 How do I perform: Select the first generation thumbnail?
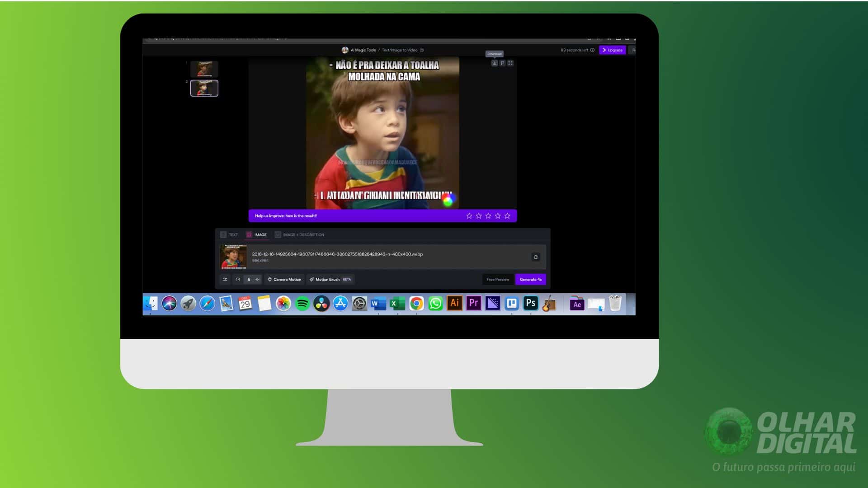tap(204, 69)
